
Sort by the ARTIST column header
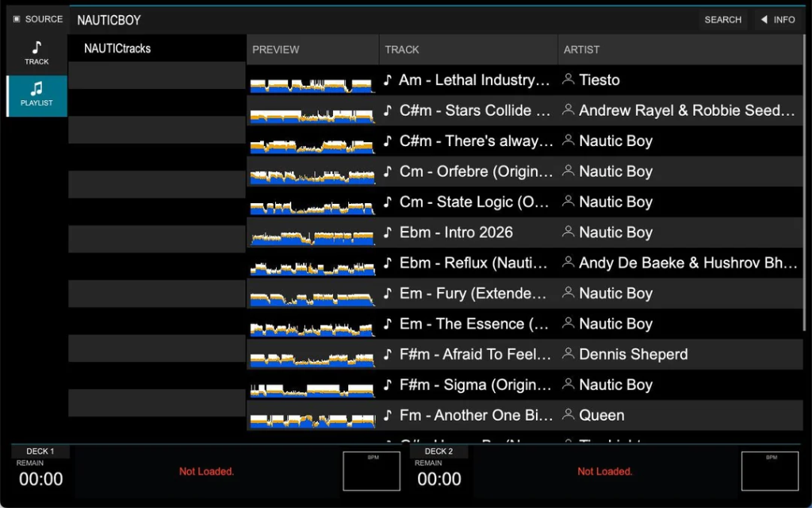(680, 50)
